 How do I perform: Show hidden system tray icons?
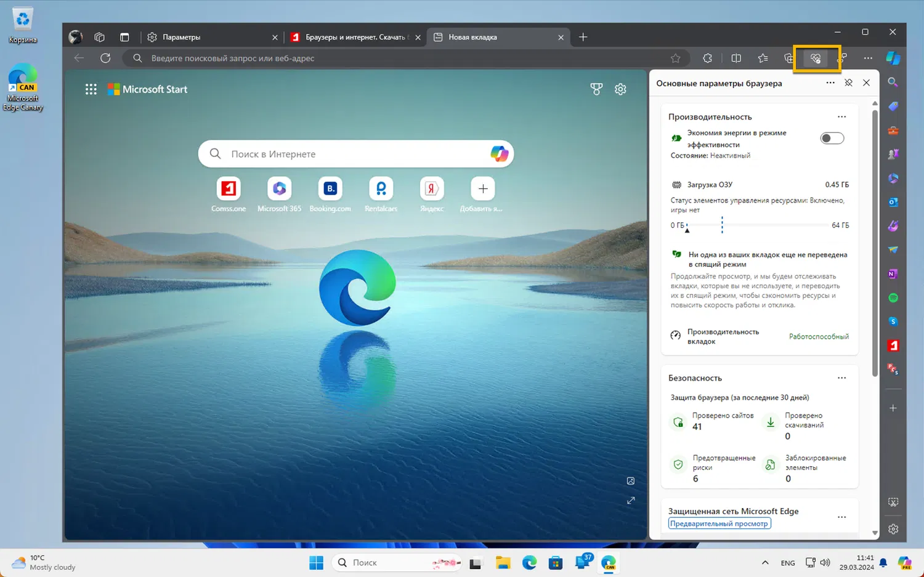[765, 563]
